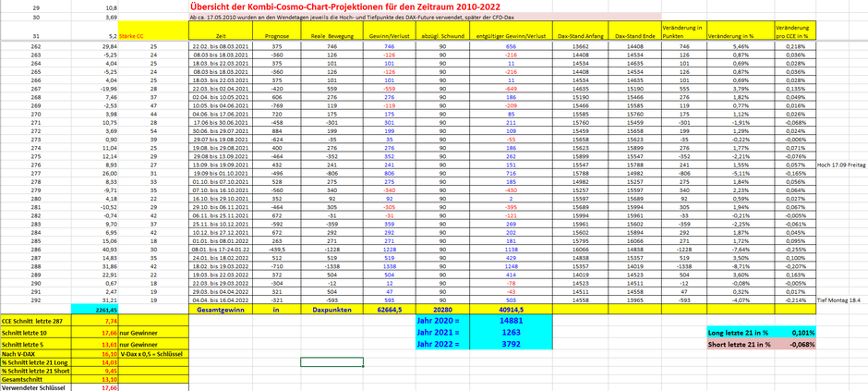This screenshot has height=391, width=868.
Task: Select the cyan total cell 2261,45
Action: 95,311
